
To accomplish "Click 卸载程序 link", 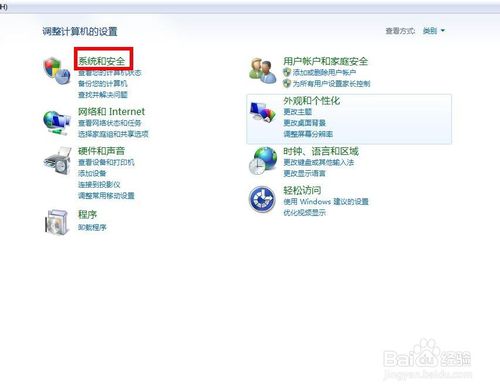I will (92, 227).
